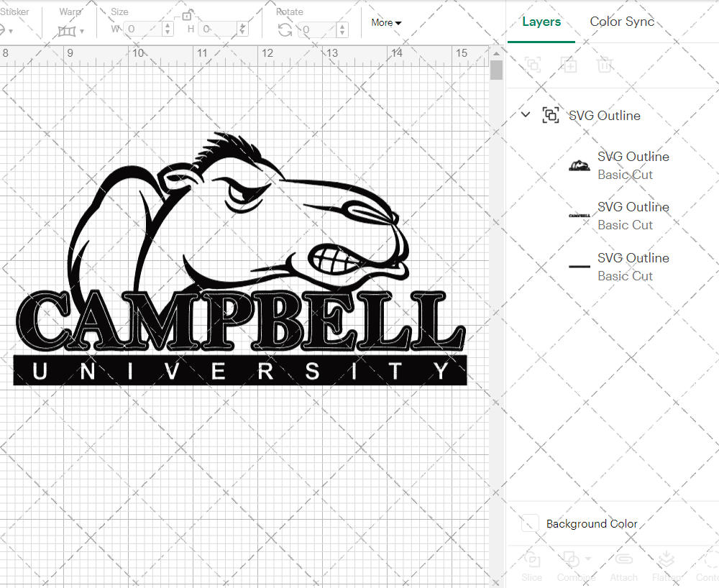Click the Layers tab
Screen dimensions: 719x588
tap(541, 22)
